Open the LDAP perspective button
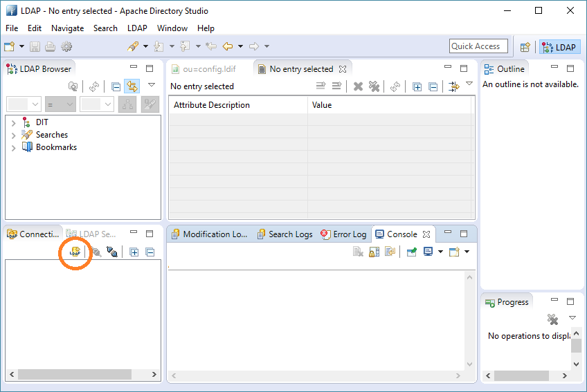This screenshot has height=392, width=587. [559, 47]
